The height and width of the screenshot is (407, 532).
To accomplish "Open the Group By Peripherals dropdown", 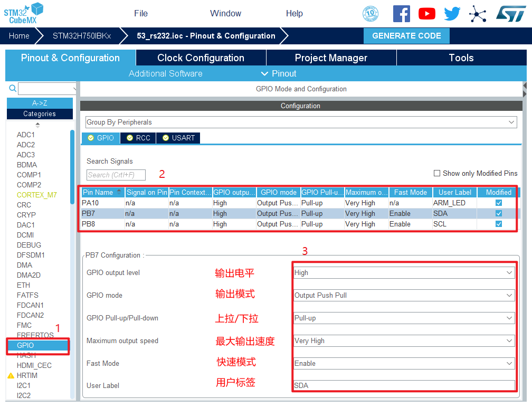I will tap(301, 122).
